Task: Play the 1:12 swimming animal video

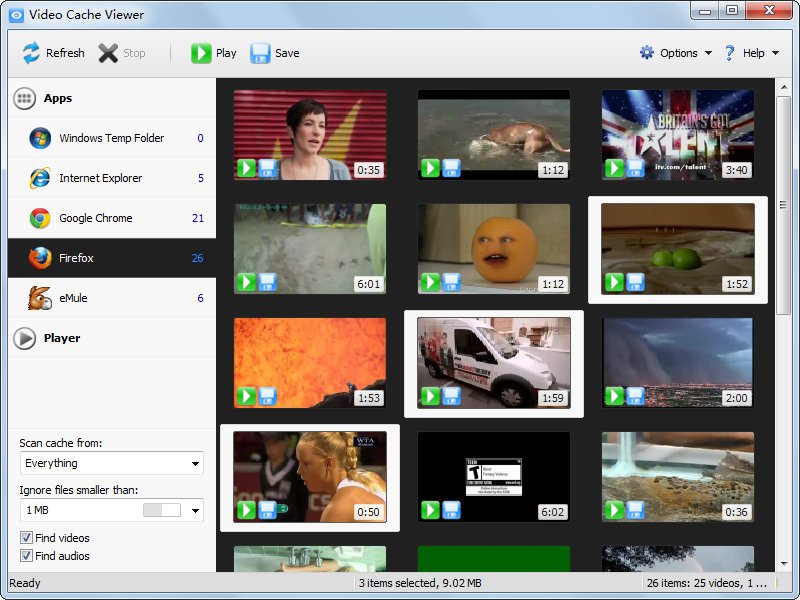Action: (x=431, y=168)
